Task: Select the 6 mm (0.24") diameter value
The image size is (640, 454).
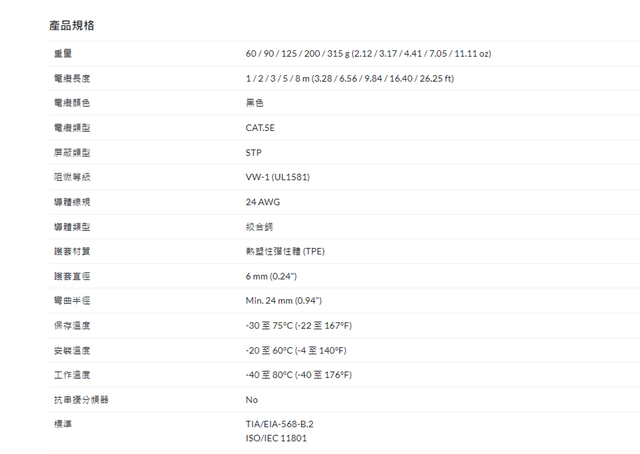Action: point(272,276)
